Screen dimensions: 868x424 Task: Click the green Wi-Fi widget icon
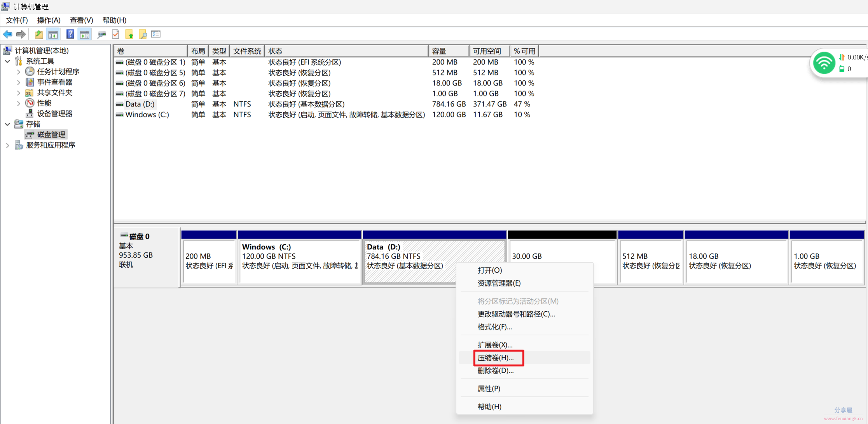(x=824, y=63)
